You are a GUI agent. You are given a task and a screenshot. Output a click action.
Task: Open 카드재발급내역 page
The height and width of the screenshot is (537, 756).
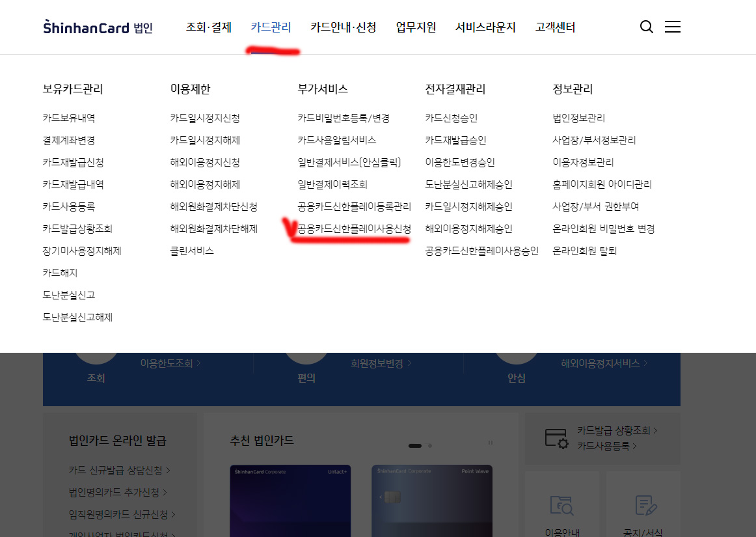tap(74, 184)
